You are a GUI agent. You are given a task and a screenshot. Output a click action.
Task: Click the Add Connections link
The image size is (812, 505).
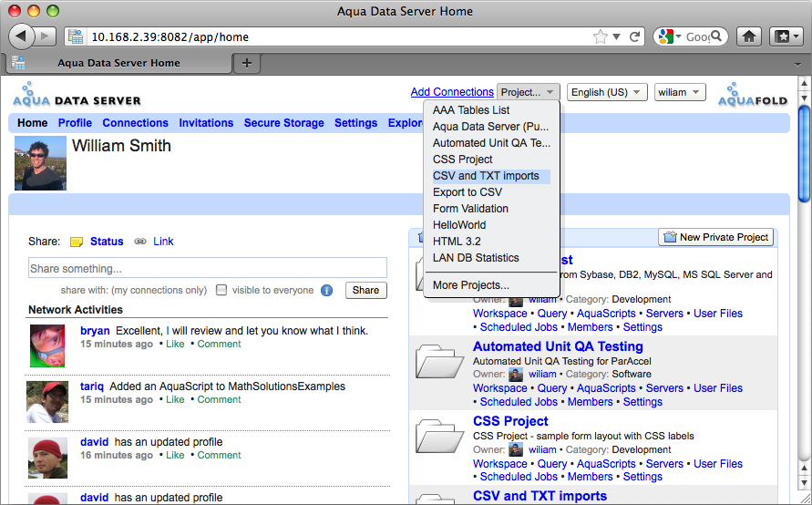tap(452, 92)
